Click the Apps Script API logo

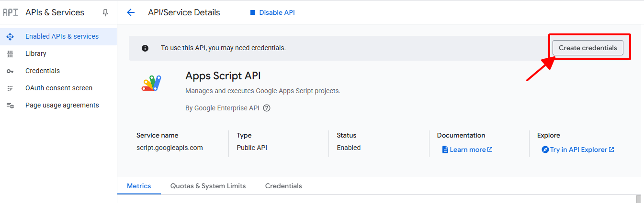(151, 83)
